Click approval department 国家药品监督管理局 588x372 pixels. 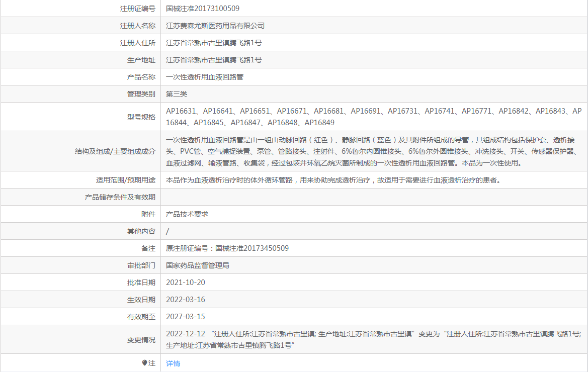click(198, 265)
